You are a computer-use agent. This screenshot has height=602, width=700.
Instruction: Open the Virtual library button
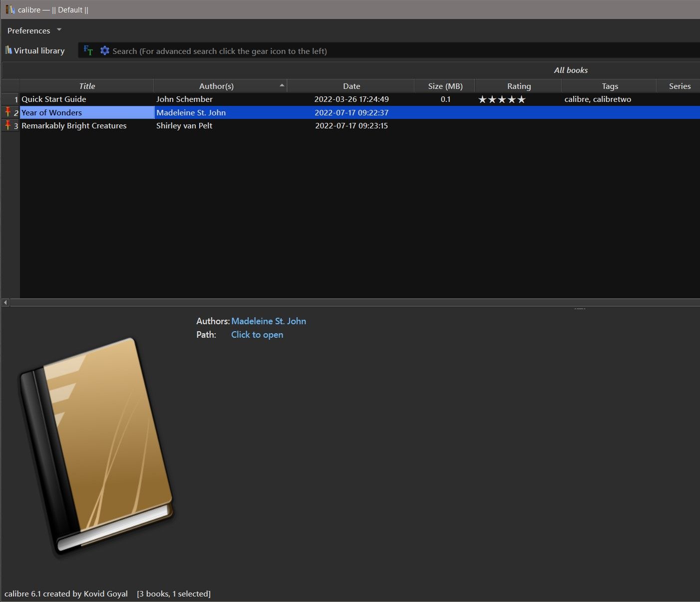coord(35,50)
